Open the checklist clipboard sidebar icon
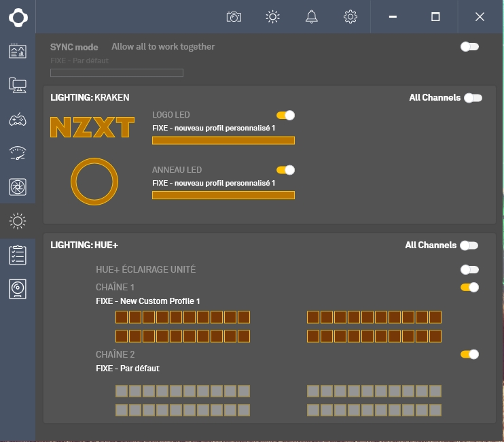 pos(18,255)
